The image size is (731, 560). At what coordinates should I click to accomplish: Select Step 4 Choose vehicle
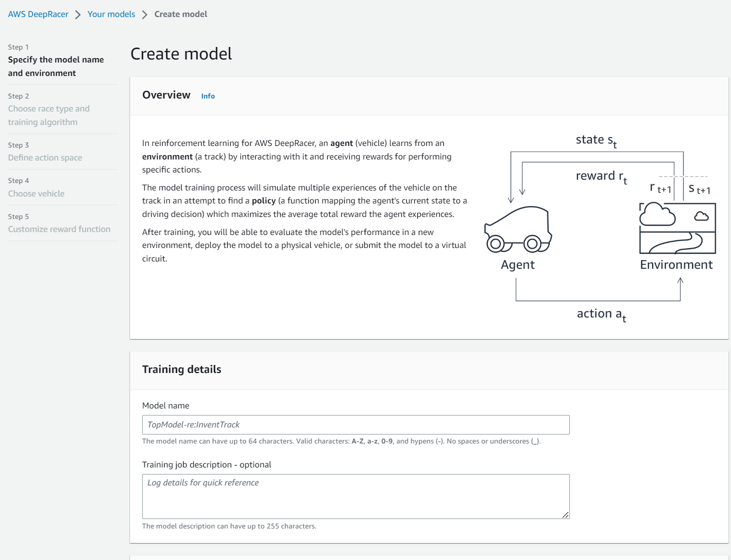coord(36,193)
